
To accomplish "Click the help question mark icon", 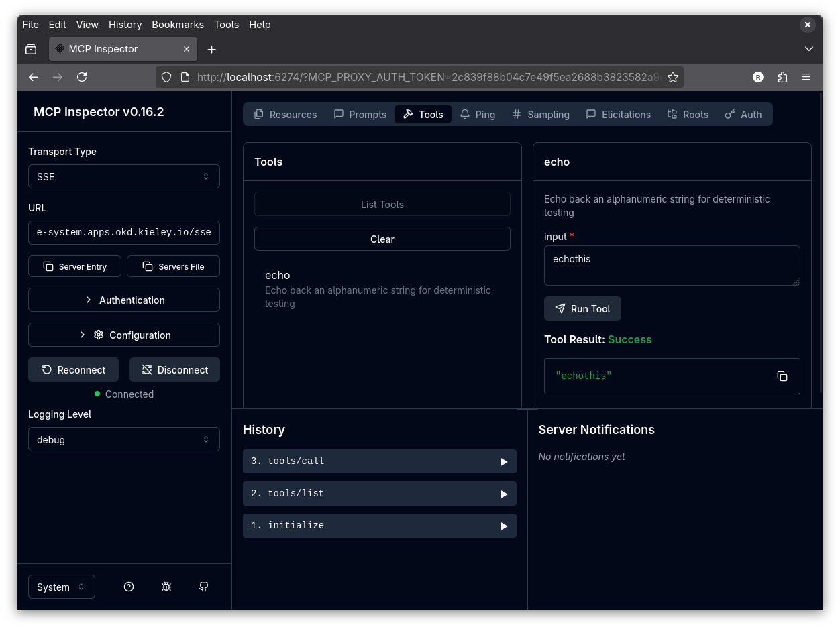I will (129, 587).
